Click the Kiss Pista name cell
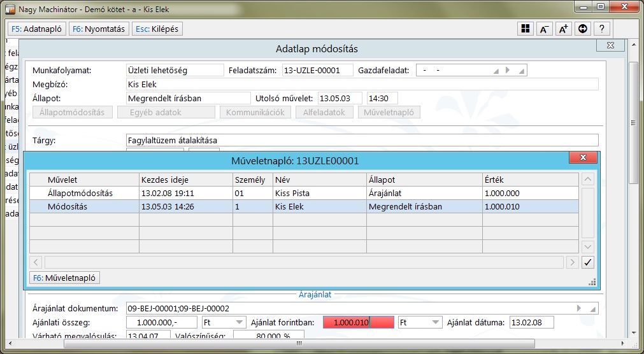Image resolution: width=644 pixels, height=354 pixels. click(x=320, y=193)
